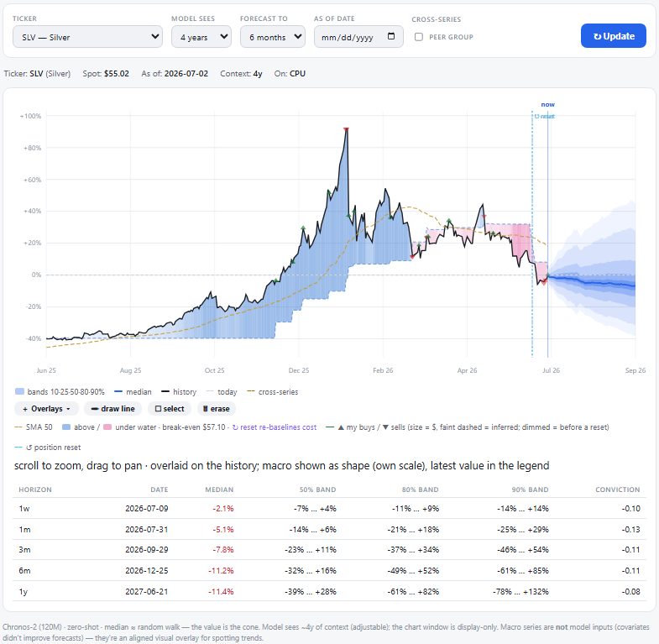This screenshot has height=644, width=659.
Task: Open the calendar picker icon
Action: (x=391, y=36)
